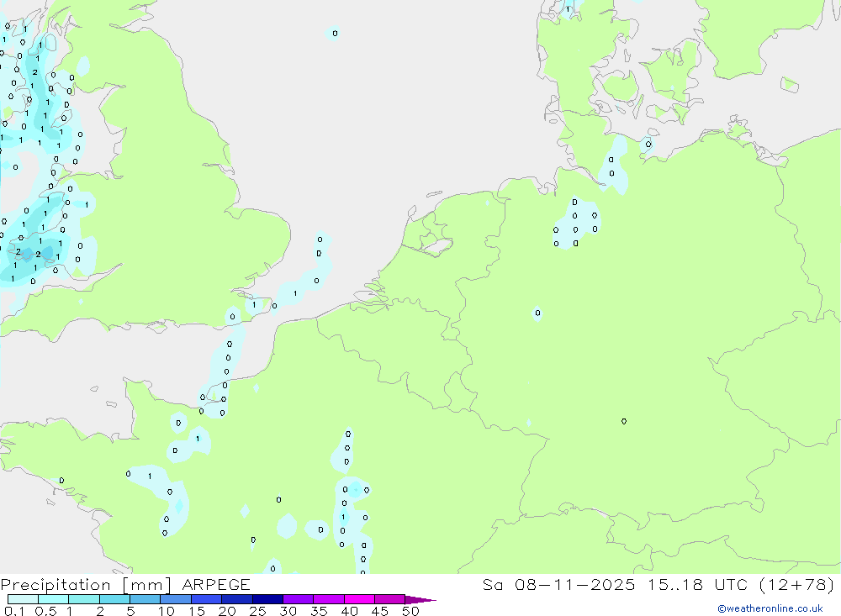This screenshot has width=841, height=616.
Task: Open the weatheronline.co.uk copyright link
Action: [770, 608]
